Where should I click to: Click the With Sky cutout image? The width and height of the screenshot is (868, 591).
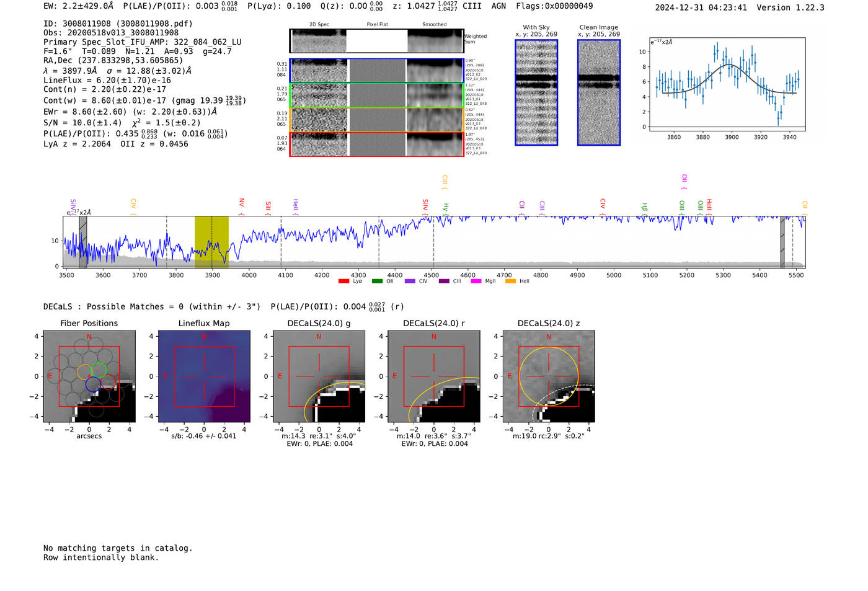536,92
